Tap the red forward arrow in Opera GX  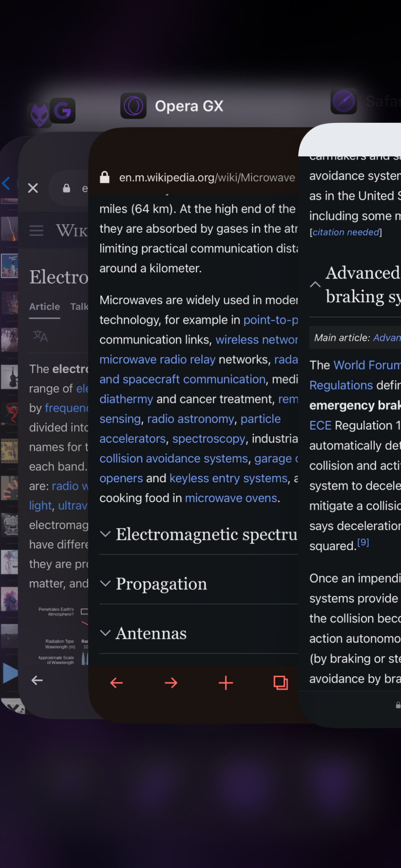click(171, 683)
